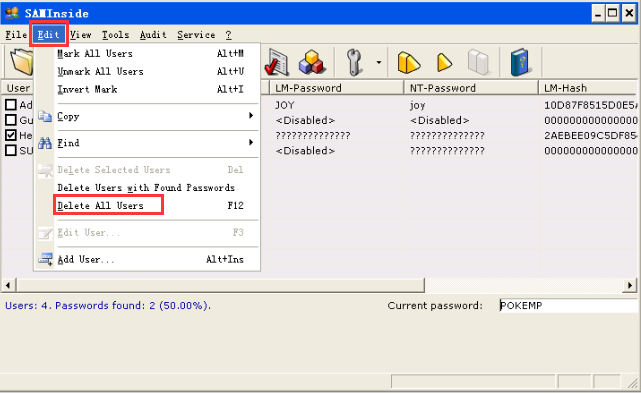Close the open Edit menu
The width and height of the screenshot is (641, 394).
pyautogui.click(x=48, y=35)
